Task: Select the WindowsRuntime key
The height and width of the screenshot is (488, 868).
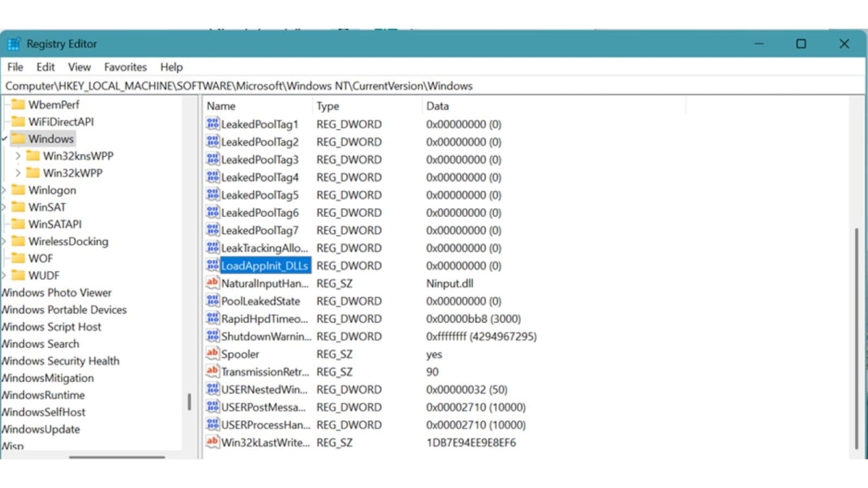Action: (x=43, y=395)
